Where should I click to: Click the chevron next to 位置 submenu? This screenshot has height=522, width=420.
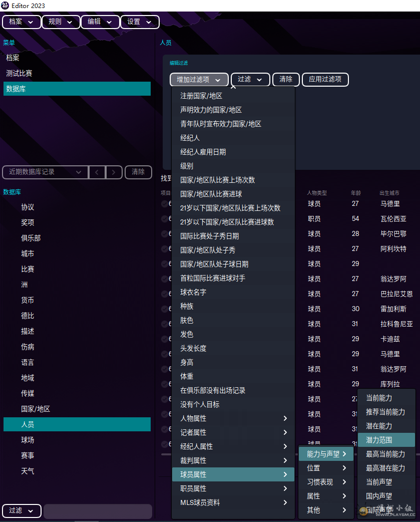click(344, 468)
